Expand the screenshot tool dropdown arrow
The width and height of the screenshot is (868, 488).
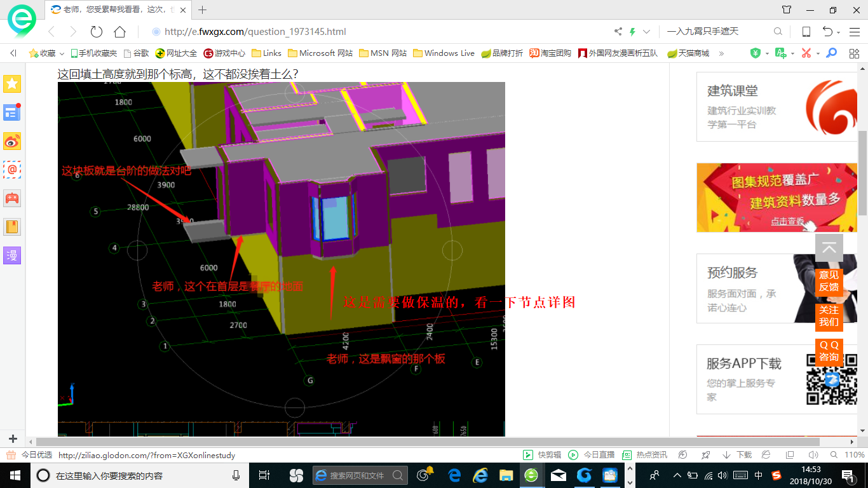point(818,53)
